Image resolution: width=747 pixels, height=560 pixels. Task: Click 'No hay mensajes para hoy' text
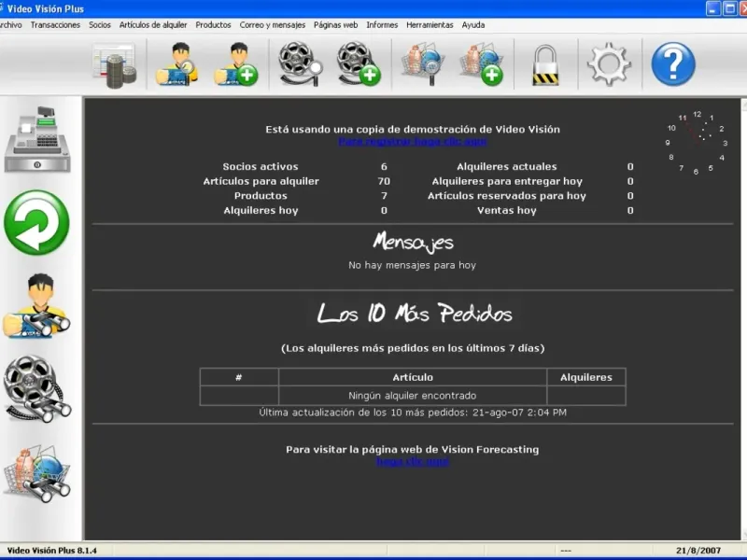point(412,265)
